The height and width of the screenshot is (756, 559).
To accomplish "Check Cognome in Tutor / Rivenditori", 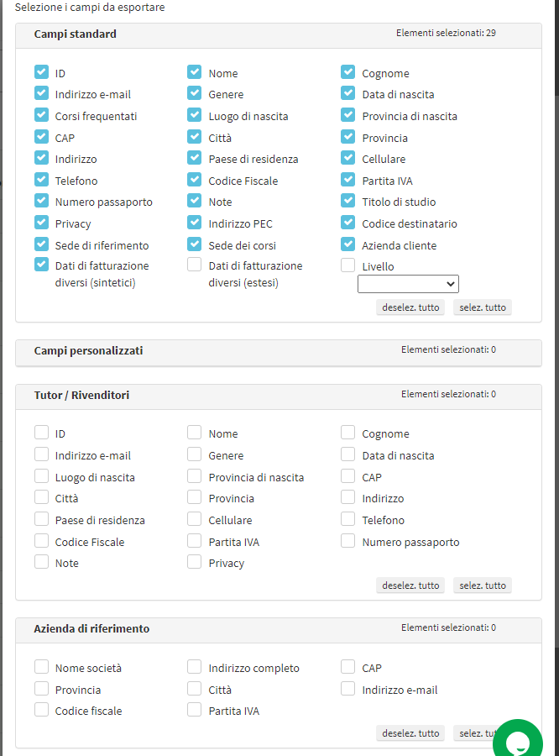I will pos(347,433).
